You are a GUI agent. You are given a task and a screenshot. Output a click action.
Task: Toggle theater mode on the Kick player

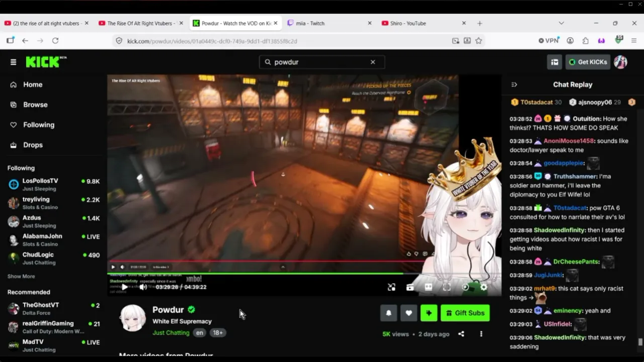point(428,287)
